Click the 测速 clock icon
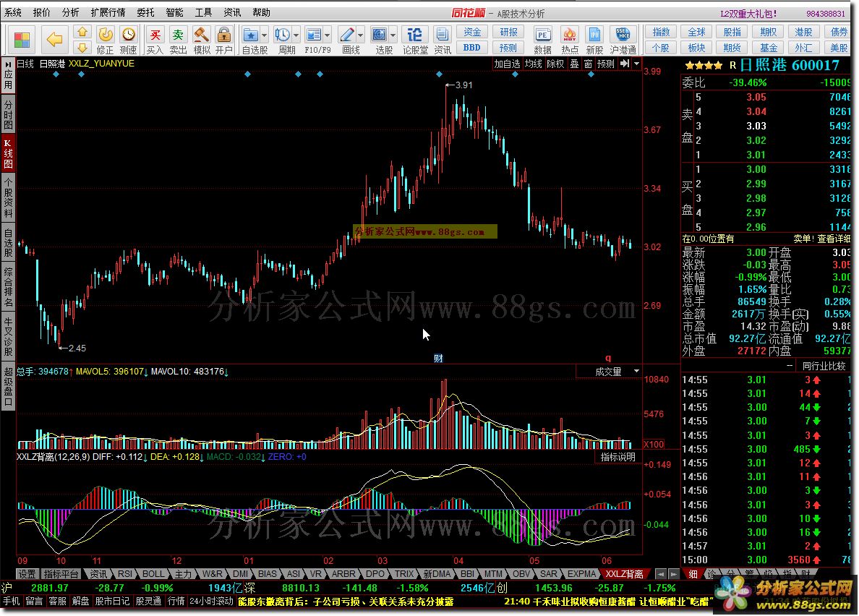Image resolution: width=859 pixels, height=616 pixels. pyautogui.click(x=129, y=35)
